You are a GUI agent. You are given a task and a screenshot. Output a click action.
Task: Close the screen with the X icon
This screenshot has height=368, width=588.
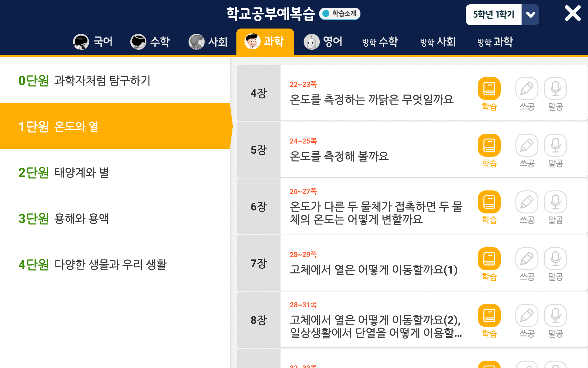[572, 13]
